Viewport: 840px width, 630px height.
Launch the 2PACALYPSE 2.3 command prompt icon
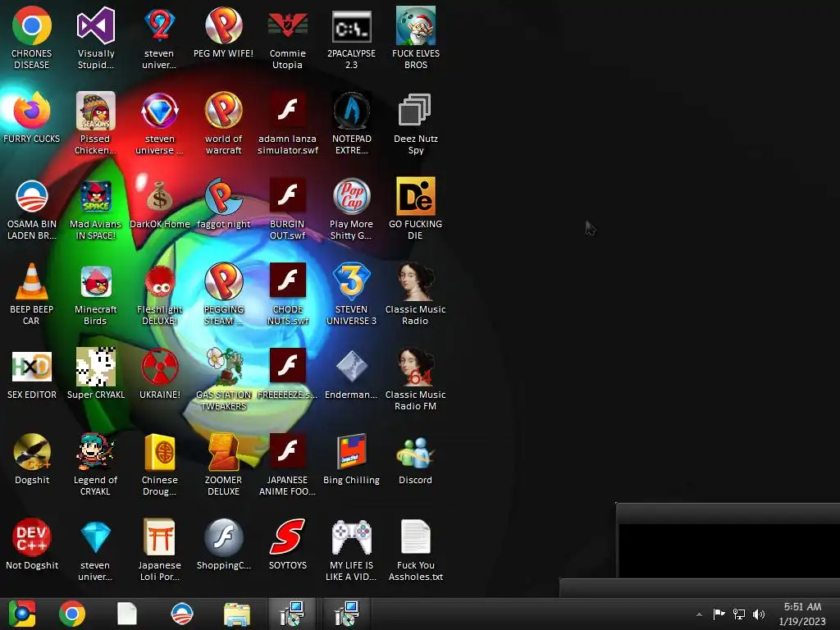(x=351, y=25)
